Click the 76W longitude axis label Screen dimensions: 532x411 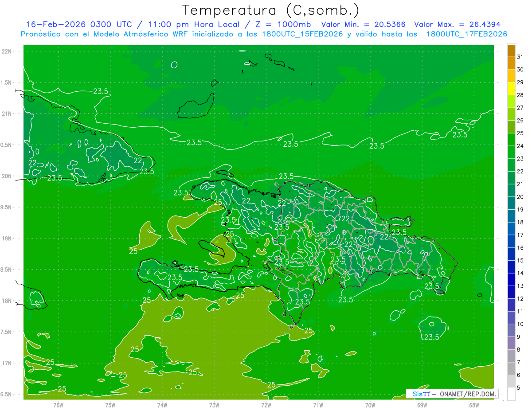[x=58, y=405]
